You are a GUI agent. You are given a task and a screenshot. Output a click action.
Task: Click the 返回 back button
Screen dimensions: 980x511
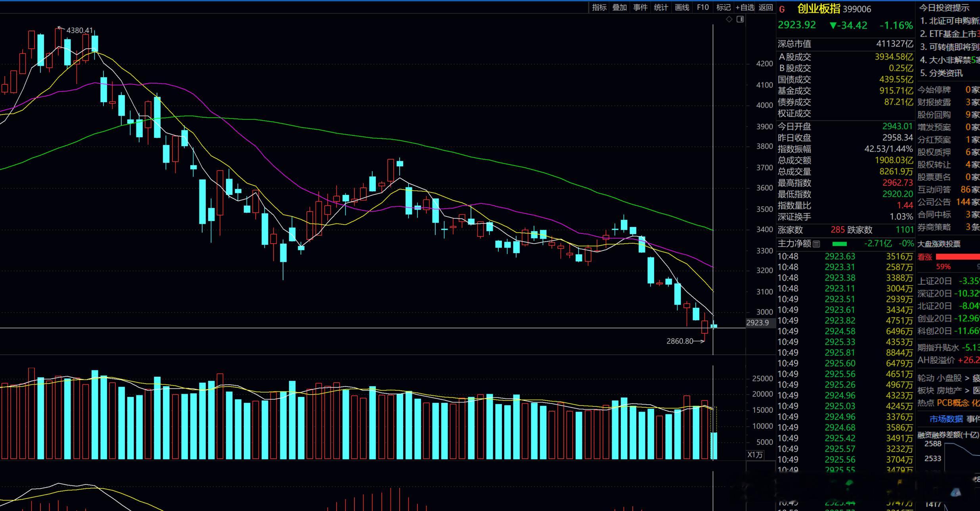pos(766,8)
